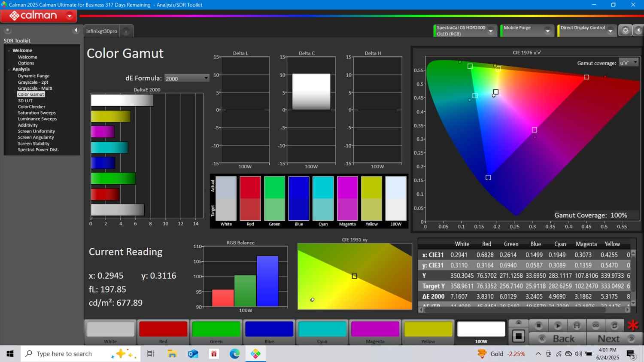Image resolution: width=644 pixels, height=362 pixels.
Task: Click the stop measurement button
Action: 538,325
